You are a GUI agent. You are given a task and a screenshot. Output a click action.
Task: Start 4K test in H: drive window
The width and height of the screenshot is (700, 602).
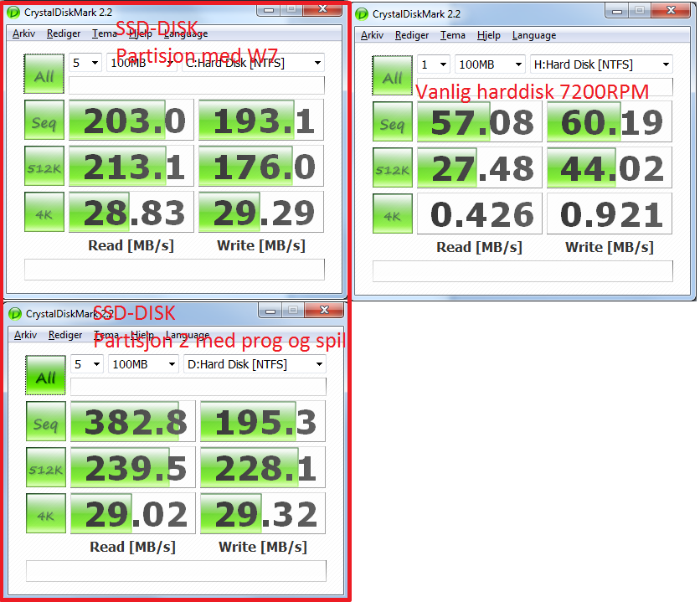pyautogui.click(x=393, y=214)
